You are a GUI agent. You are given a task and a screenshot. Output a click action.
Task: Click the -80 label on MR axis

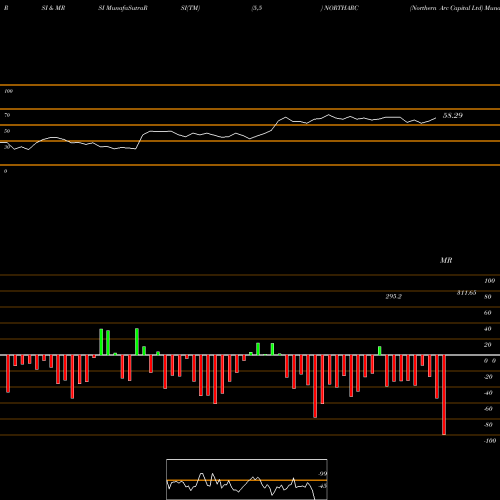point(488,425)
